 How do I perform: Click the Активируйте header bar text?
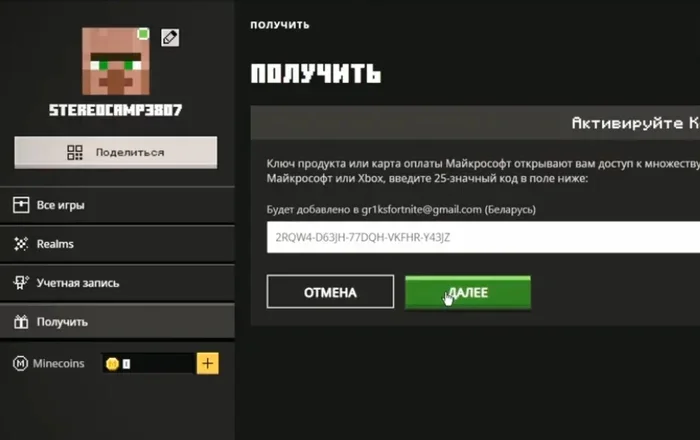pos(635,123)
